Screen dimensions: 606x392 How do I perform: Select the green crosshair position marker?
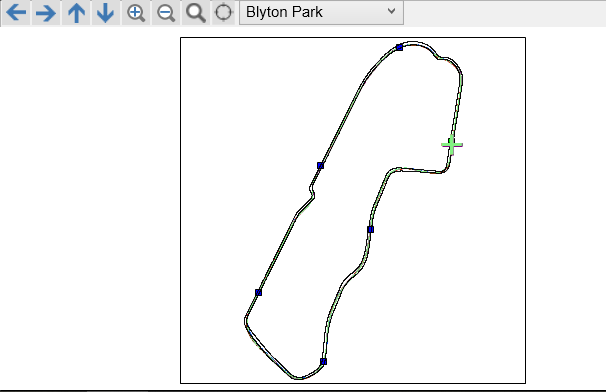pyautogui.click(x=452, y=145)
